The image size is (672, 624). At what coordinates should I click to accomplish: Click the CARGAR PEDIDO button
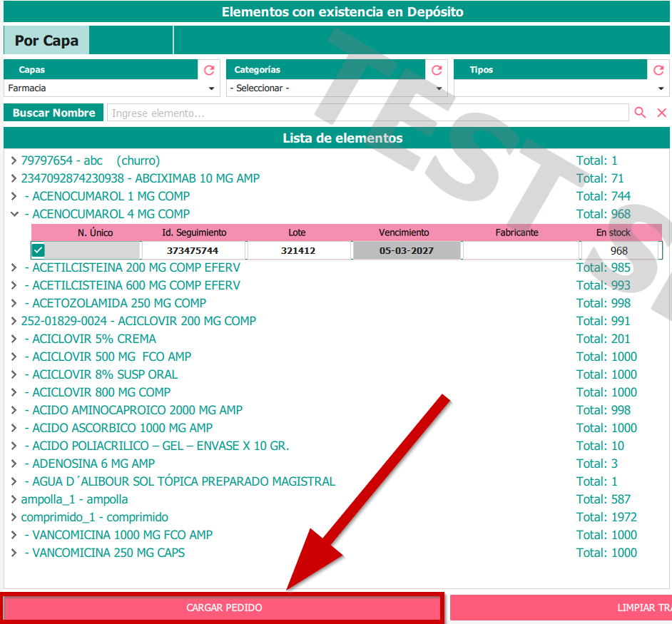pyautogui.click(x=224, y=608)
